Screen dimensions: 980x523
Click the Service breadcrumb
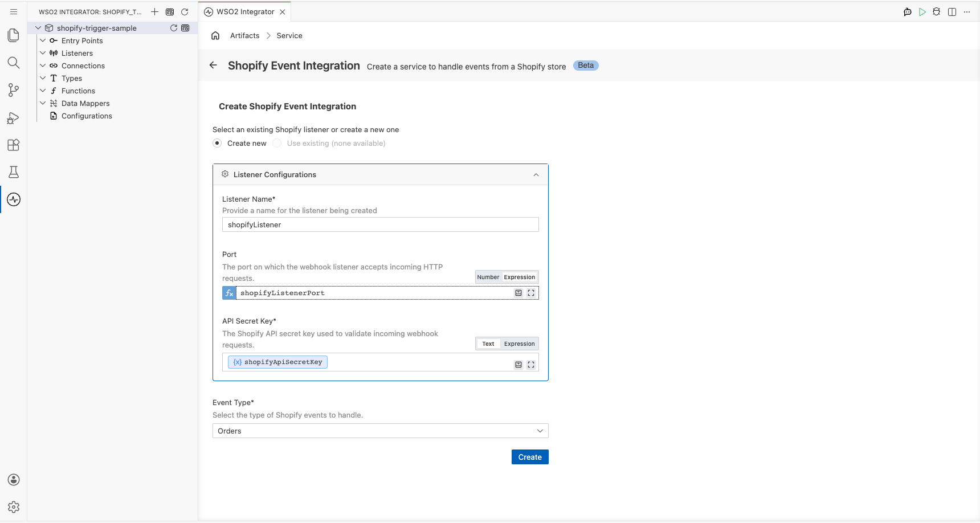(x=289, y=35)
